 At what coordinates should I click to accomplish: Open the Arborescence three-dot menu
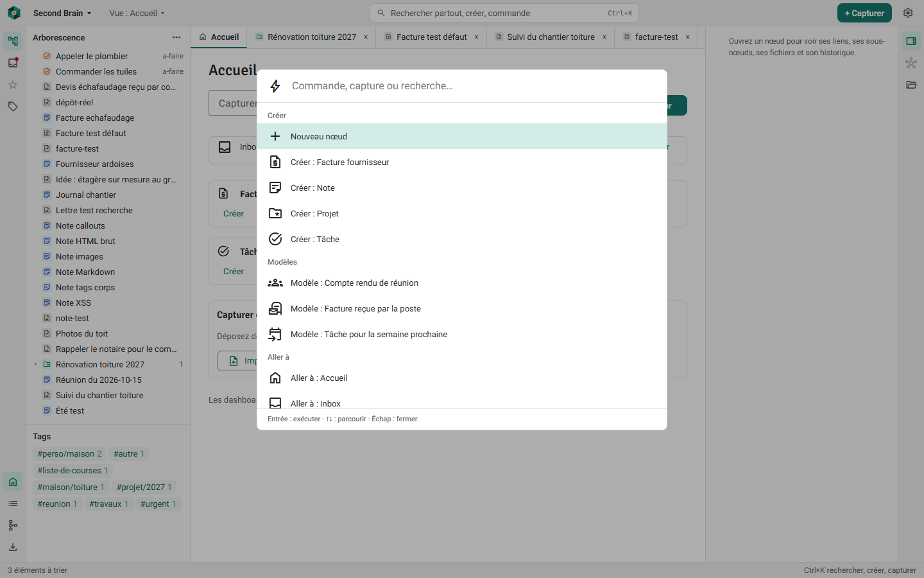coord(176,37)
